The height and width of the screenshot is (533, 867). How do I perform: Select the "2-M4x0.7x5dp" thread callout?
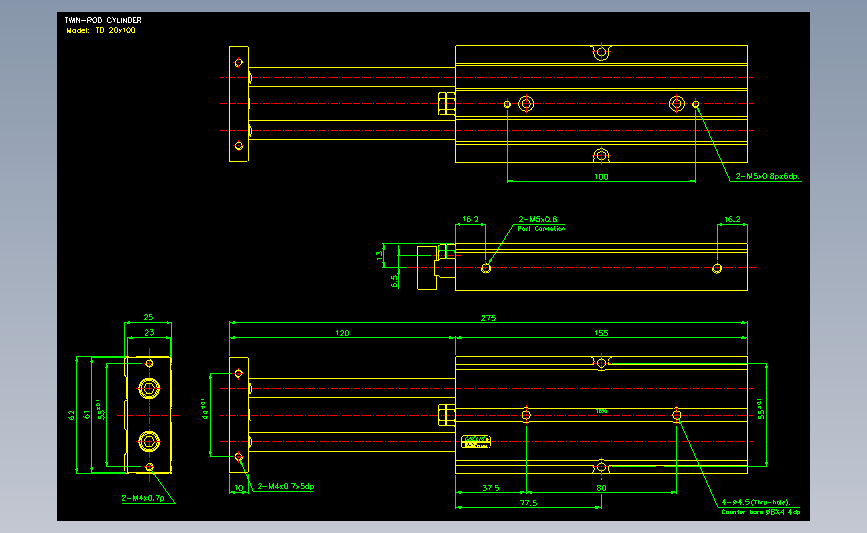coord(285,487)
